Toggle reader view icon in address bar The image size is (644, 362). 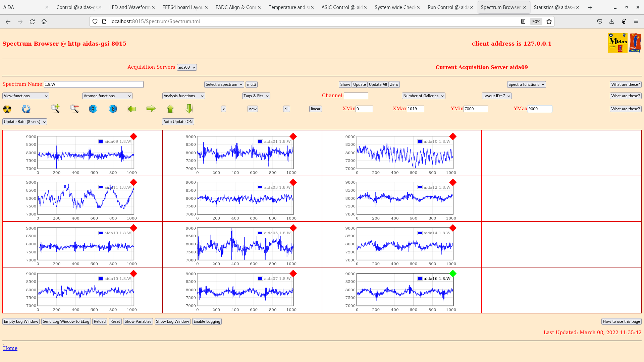pos(523,21)
